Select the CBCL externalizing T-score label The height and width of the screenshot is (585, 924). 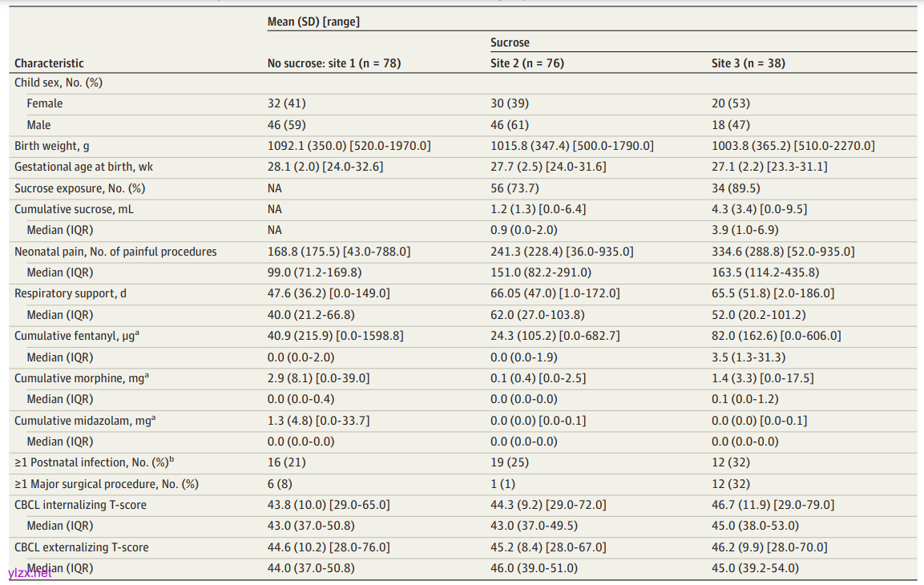click(x=81, y=547)
